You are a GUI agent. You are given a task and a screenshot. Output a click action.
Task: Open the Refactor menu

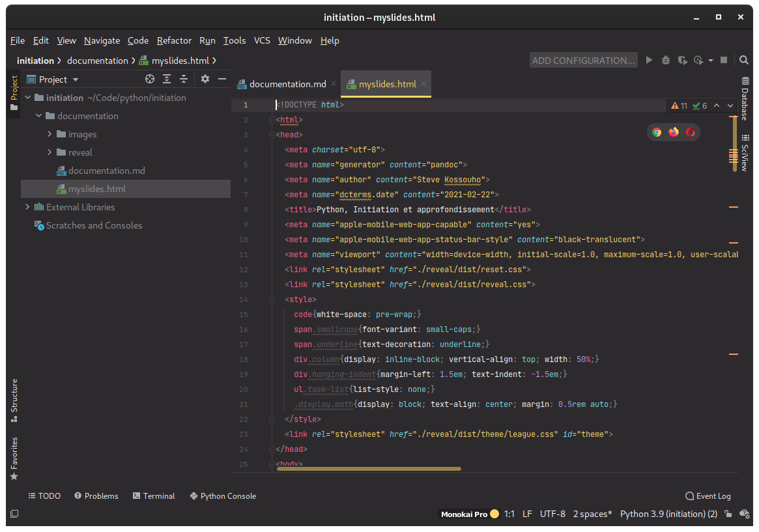[x=174, y=40]
